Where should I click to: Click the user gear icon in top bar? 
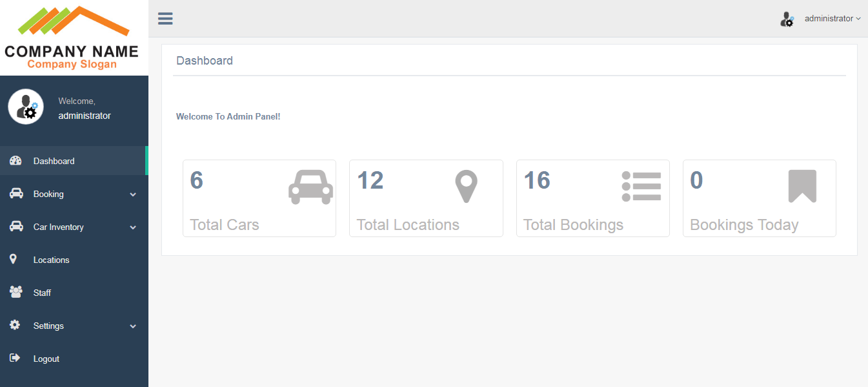(x=787, y=19)
